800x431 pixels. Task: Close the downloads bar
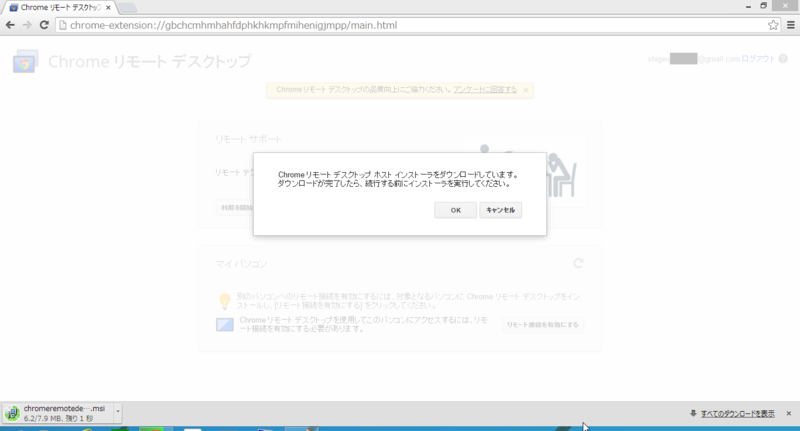click(x=789, y=414)
